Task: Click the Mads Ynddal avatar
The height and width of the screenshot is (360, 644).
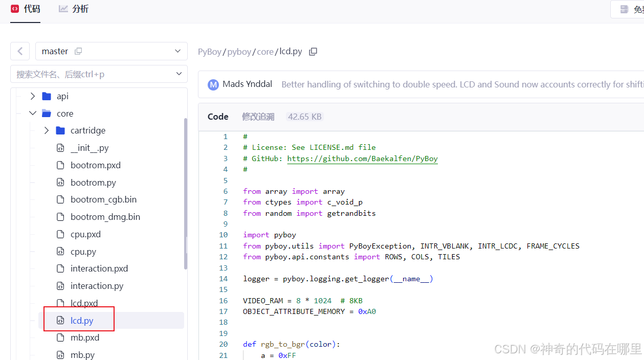Action: pyautogui.click(x=213, y=84)
